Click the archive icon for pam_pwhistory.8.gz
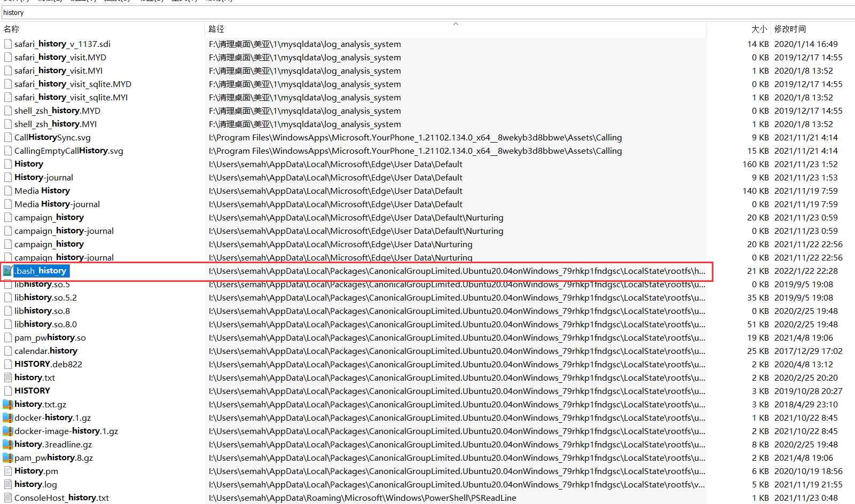The width and height of the screenshot is (855, 504). coord(8,458)
